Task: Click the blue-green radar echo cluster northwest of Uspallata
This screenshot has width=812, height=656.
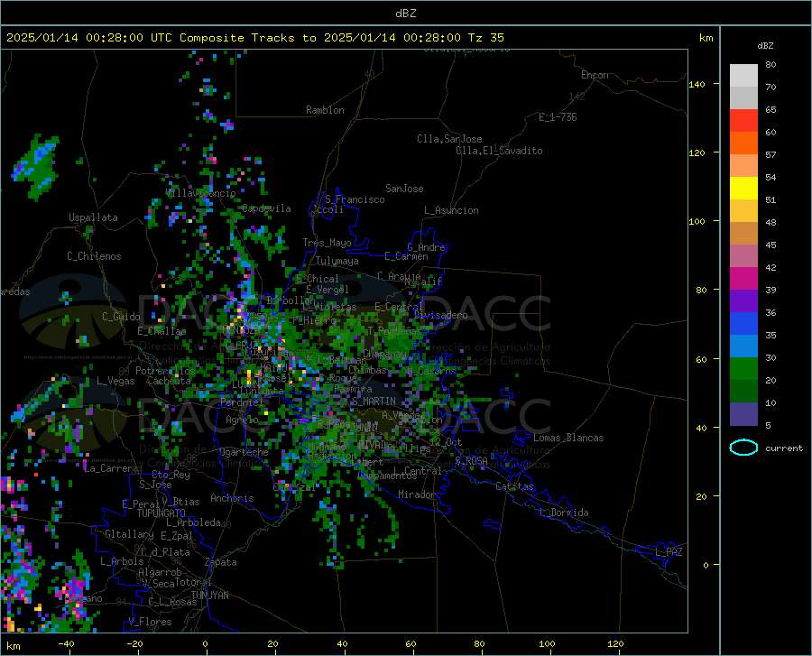Action: point(37,166)
